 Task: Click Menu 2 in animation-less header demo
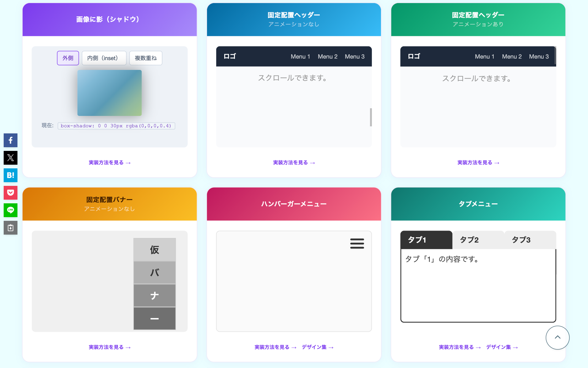pos(327,56)
